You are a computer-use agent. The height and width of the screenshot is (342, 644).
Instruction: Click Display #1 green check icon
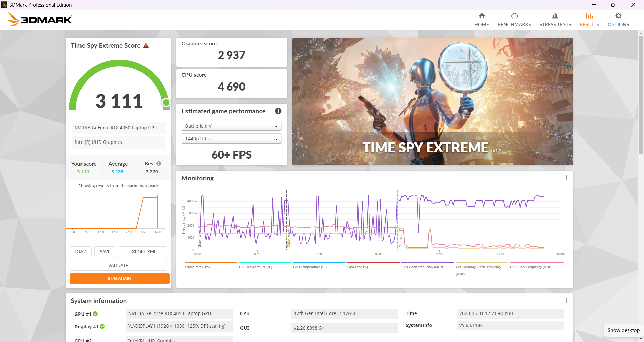[102, 326]
